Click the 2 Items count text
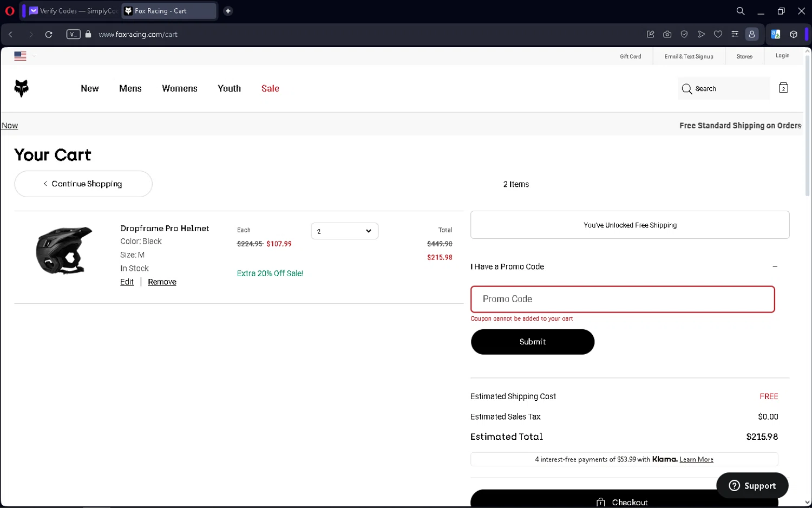This screenshot has width=812, height=508. click(516, 184)
